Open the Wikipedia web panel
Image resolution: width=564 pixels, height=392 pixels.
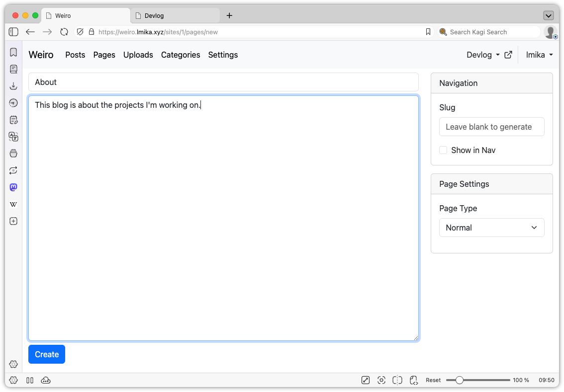tap(13, 204)
